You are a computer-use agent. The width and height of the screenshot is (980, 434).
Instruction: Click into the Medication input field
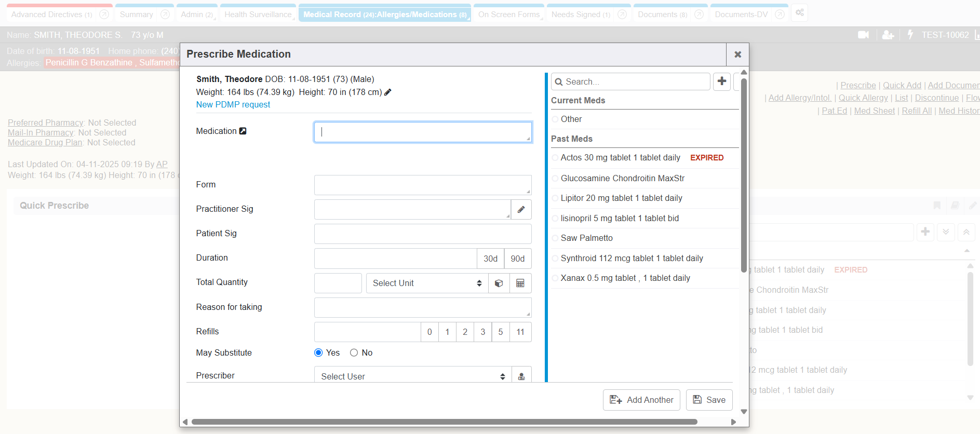click(422, 132)
